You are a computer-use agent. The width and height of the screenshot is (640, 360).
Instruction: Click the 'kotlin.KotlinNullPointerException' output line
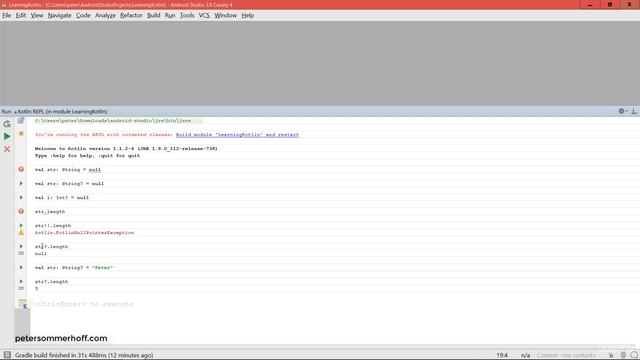[x=84, y=233]
